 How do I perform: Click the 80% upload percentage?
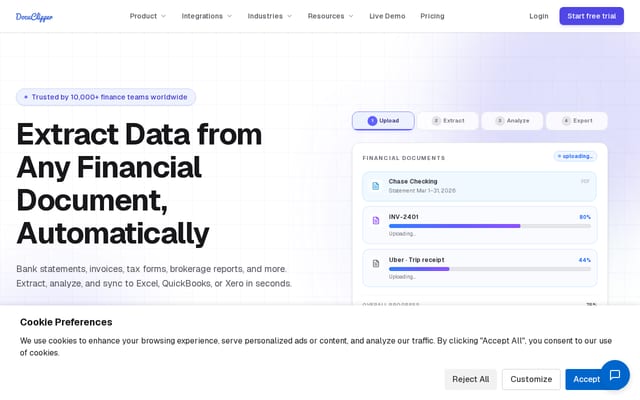[585, 217]
